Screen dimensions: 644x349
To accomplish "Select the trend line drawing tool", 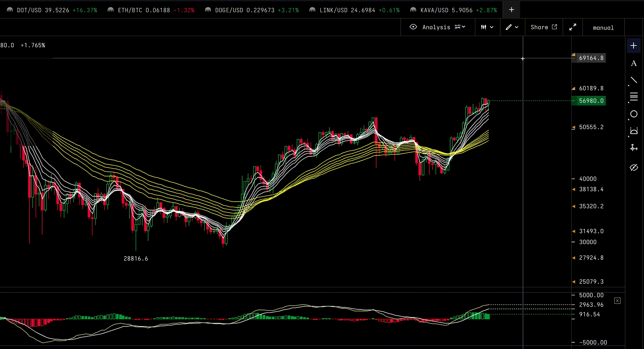I will tap(634, 80).
